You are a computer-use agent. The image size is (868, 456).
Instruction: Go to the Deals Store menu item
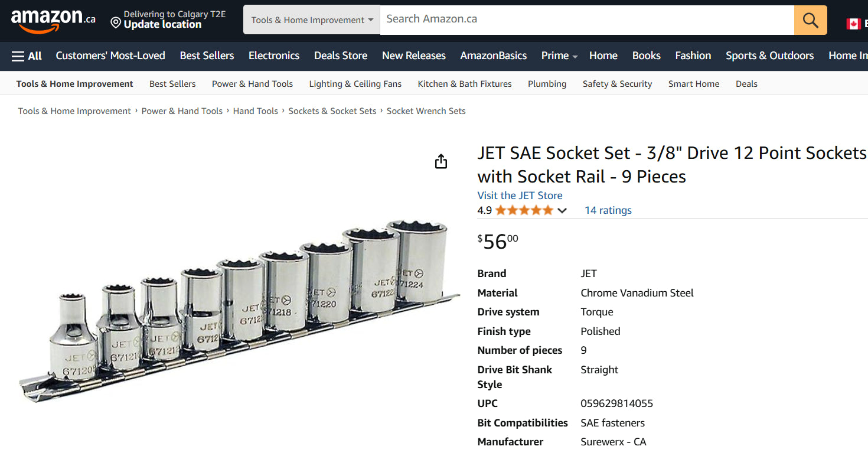coord(340,56)
